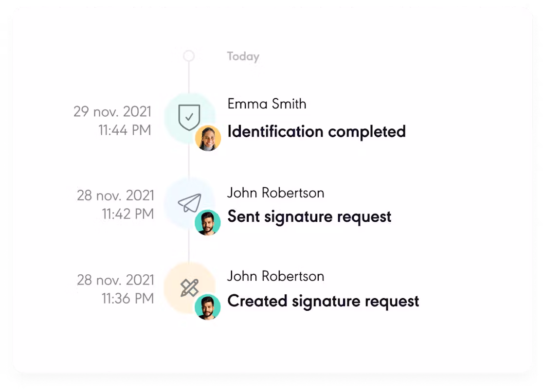Select the 29 nov. 2021 date
Image resolution: width=545 pixels, height=392 pixels.
[112, 111]
